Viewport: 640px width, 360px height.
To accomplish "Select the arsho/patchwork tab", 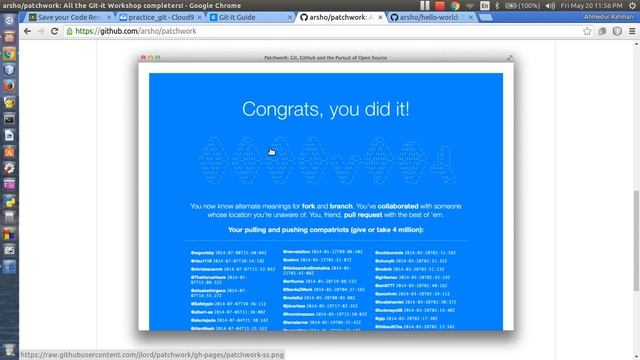I will pyautogui.click(x=341, y=18).
